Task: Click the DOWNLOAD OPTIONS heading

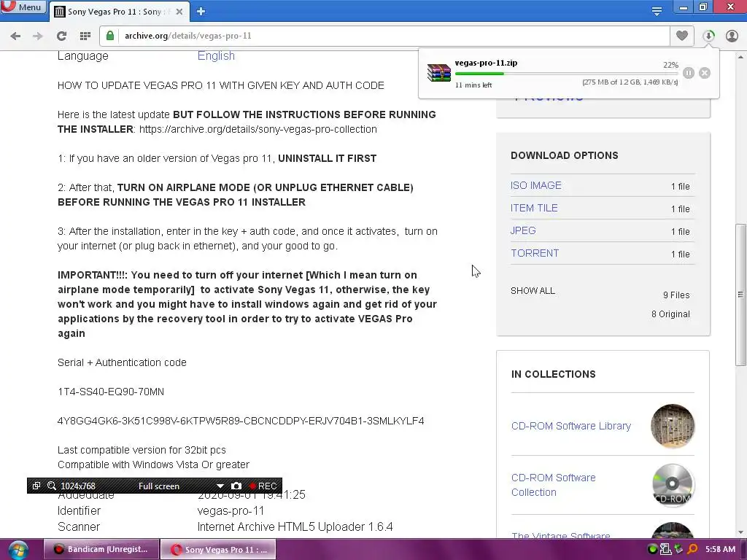Action: click(565, 155)
